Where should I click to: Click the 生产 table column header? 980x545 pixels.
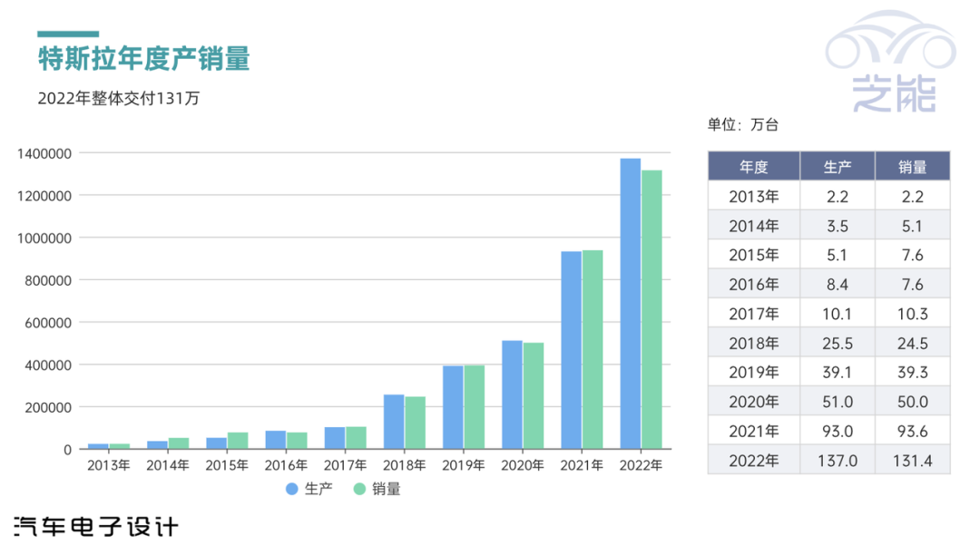(x=838, y=167)
